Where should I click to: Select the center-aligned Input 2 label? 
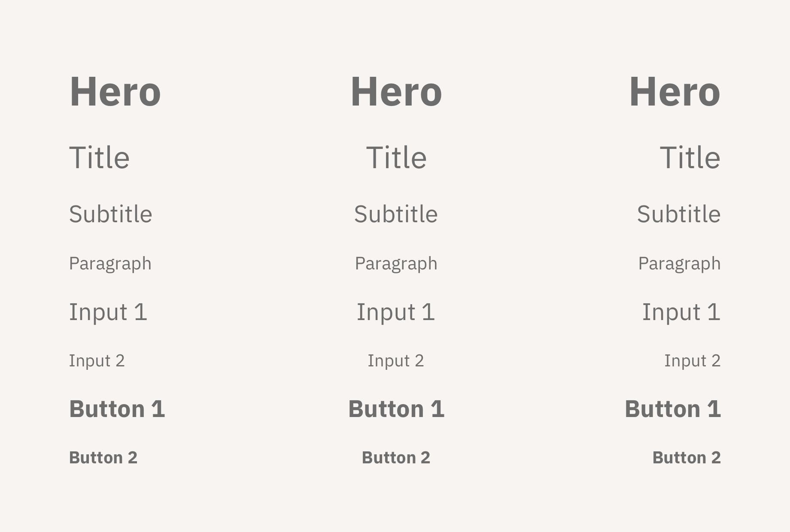tap(396, 361)
